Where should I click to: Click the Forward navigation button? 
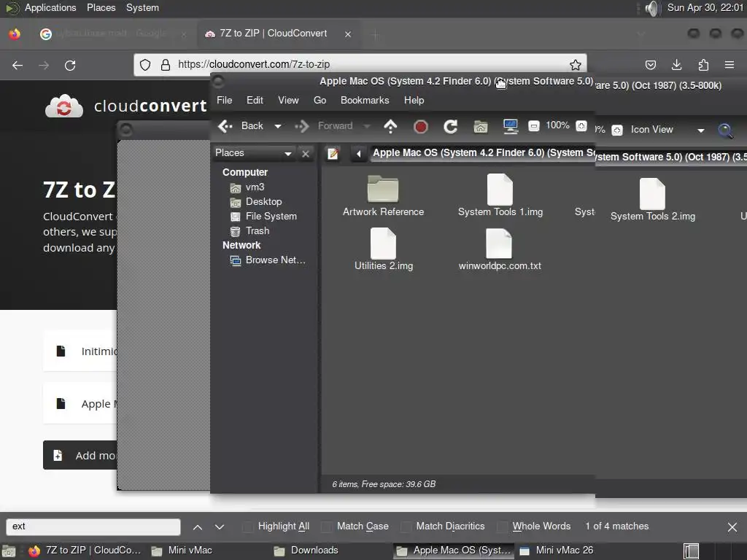point(324,125)
